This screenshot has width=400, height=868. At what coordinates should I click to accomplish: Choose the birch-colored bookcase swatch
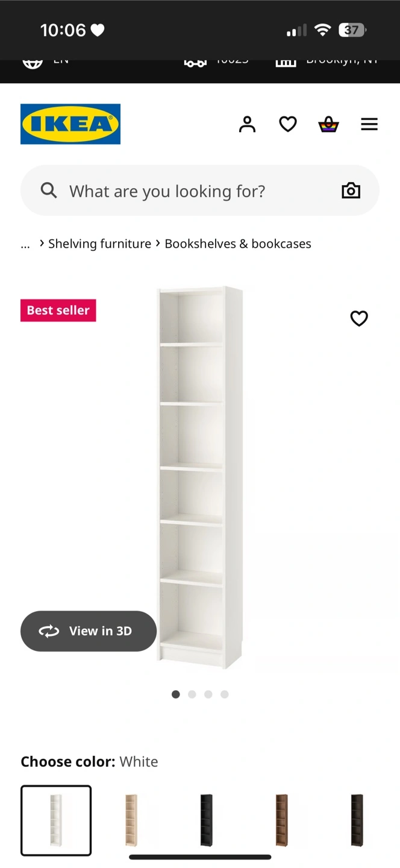(x=131, y=820)
